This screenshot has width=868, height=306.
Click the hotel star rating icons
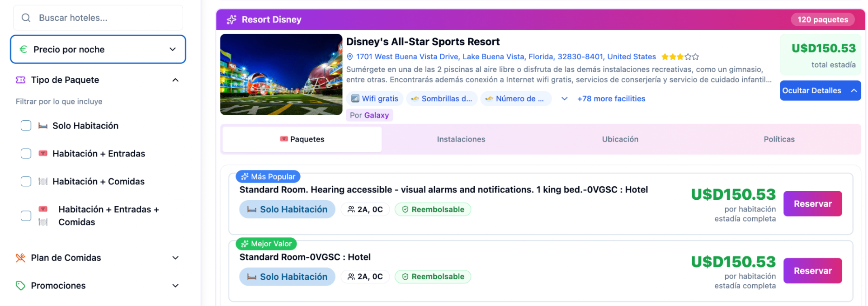(680, 57)
